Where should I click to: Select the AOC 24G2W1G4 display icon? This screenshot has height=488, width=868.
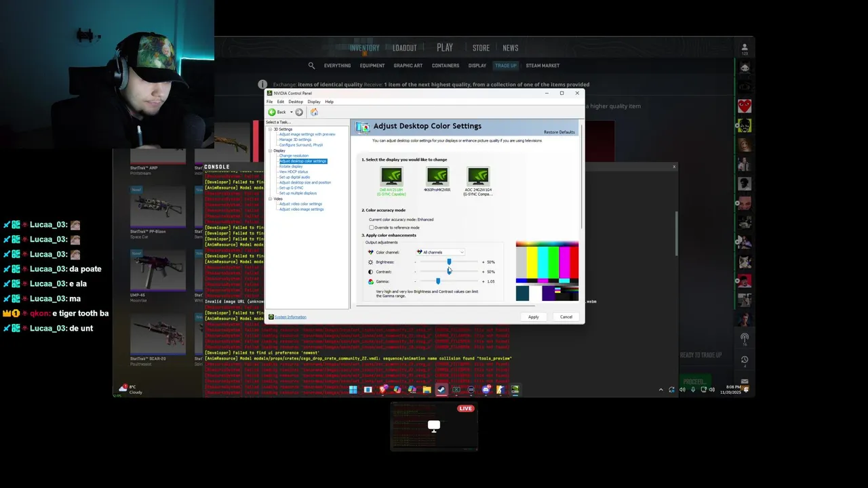(x=478, y=177)
